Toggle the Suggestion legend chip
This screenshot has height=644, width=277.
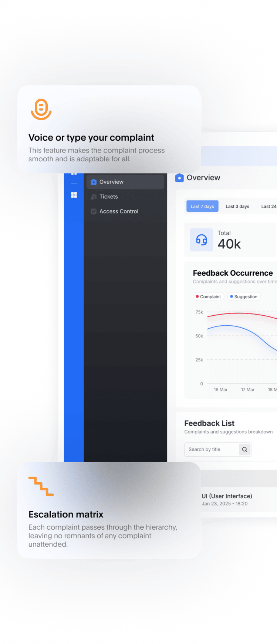pyautogui.click(x=244, y=297)
